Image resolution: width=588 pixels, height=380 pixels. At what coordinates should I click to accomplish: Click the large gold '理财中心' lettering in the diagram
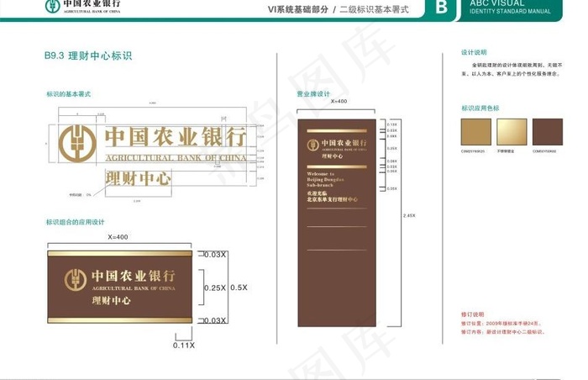pyautogui.click(x=139, y=178)
